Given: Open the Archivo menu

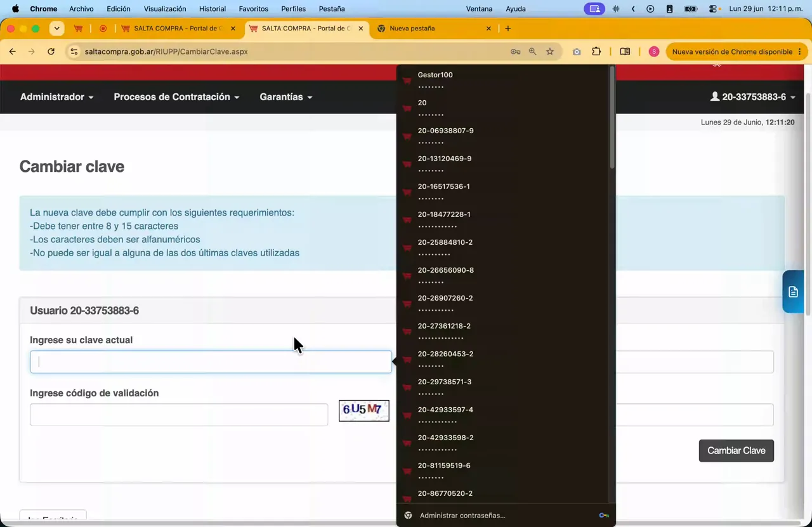Looking at the screenshot, I should click(x=81, y=9).
